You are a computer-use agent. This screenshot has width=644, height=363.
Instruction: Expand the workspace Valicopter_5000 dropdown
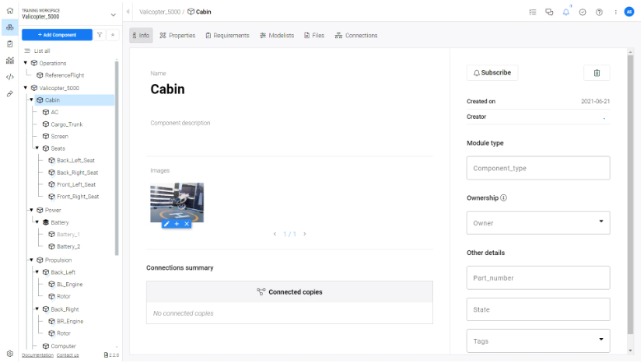(113, 15)
